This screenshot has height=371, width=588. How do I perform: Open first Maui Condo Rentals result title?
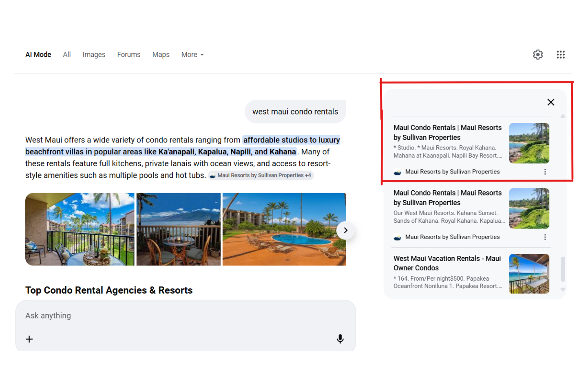click(x=448, y=133)
